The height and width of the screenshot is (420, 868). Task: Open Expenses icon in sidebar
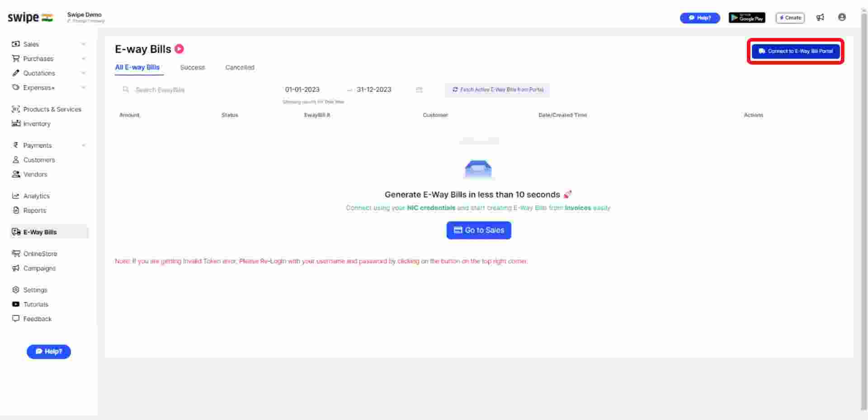coord(16,87)
